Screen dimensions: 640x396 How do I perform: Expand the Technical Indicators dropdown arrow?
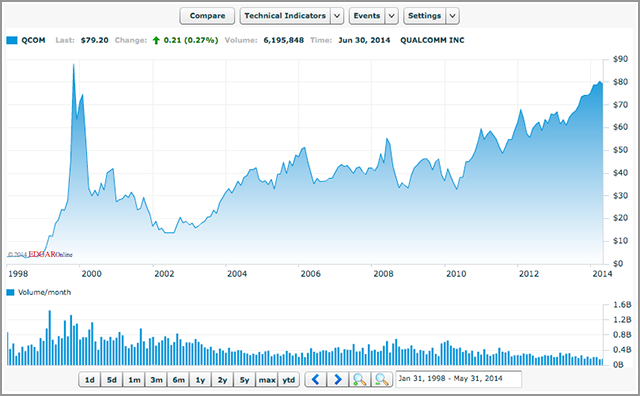[337, 16]
